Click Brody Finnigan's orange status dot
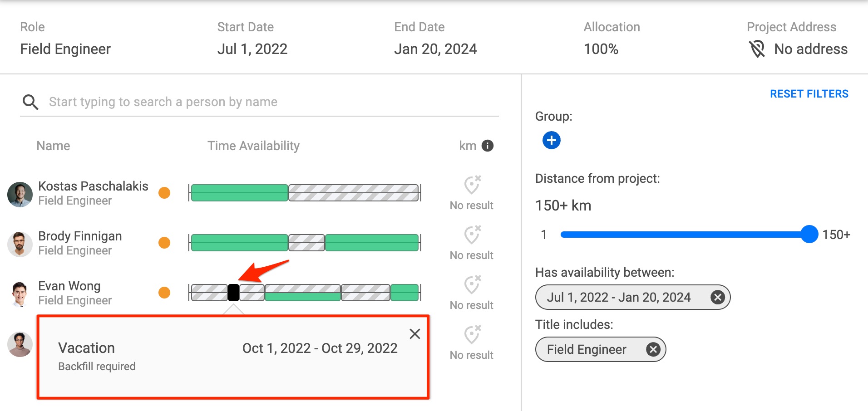 164,243
